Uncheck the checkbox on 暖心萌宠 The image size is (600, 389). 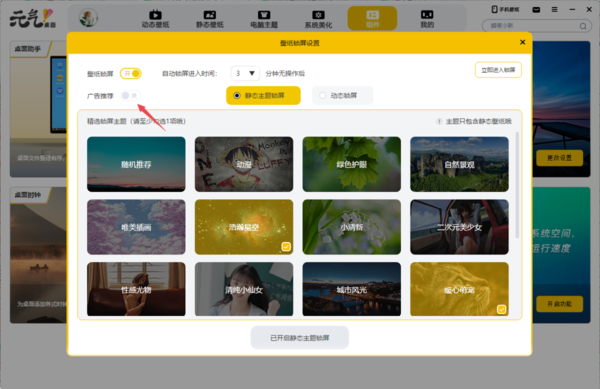[501, 309]
